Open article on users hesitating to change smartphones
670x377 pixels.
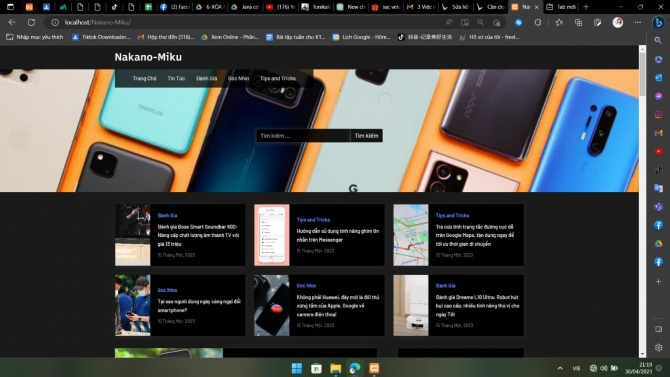tap(199, 306)
